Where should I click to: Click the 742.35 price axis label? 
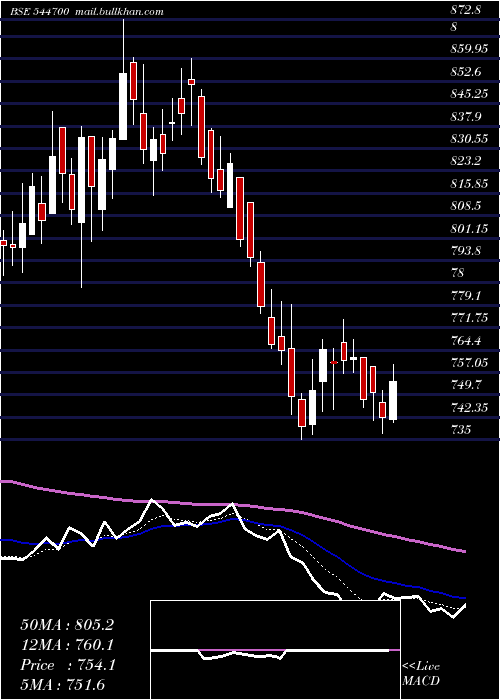point(469,408)
